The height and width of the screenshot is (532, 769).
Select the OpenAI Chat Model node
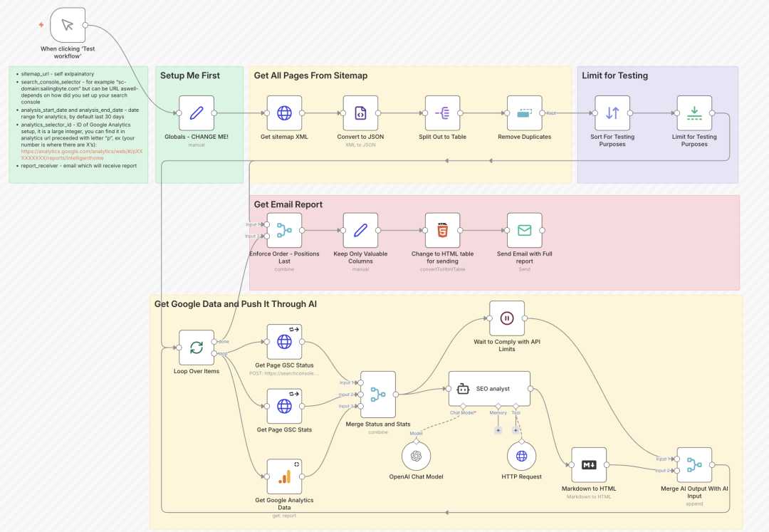coord(416,456)
